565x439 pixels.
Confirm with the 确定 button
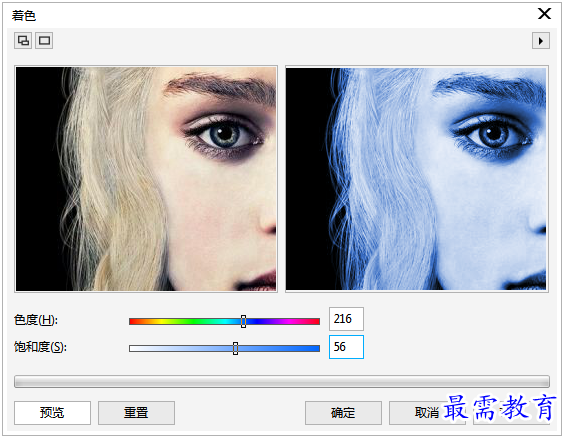[343, 413]
